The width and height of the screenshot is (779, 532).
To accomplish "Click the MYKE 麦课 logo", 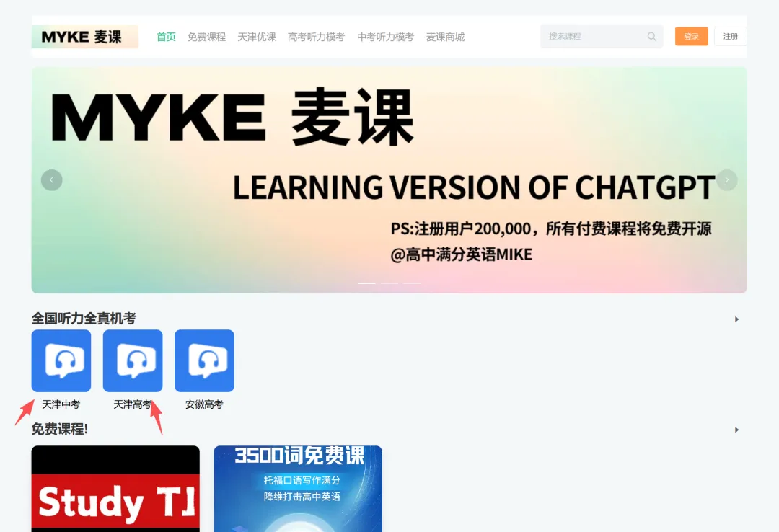I will coord(85,36).
